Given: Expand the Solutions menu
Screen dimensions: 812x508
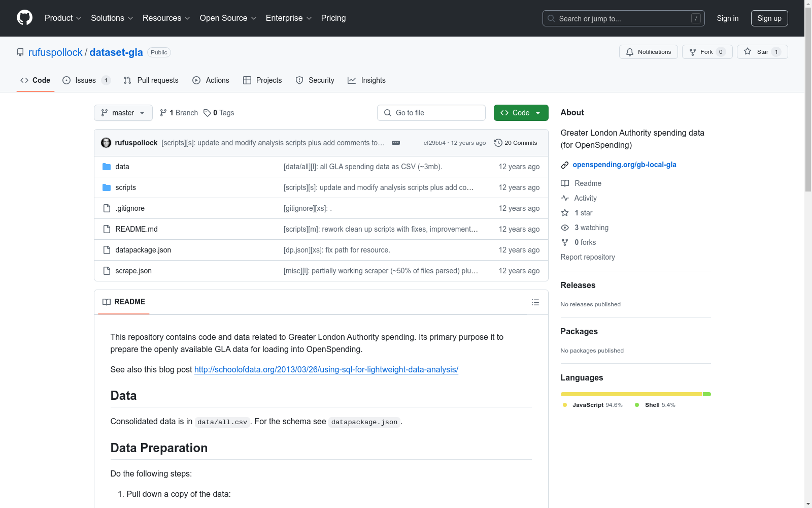Looking at the screenshot, I should pos(112,18).
